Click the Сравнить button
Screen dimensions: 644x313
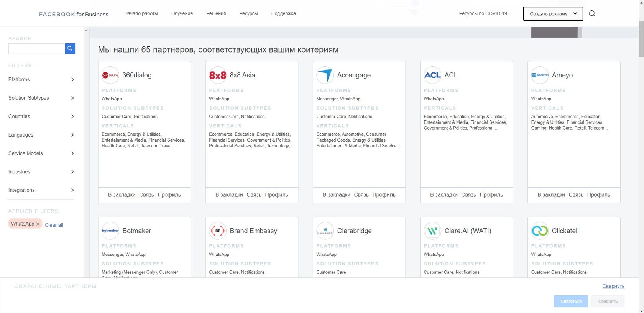(x=608, y=301)
